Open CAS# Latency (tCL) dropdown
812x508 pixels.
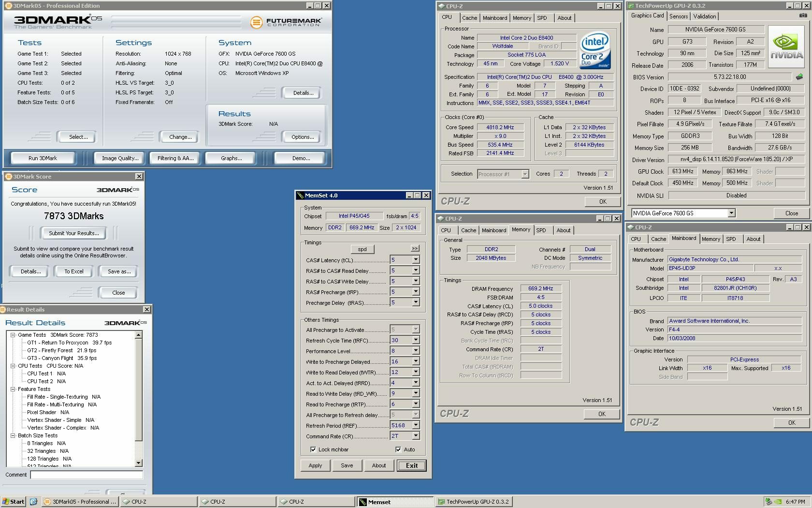point(415,260)
